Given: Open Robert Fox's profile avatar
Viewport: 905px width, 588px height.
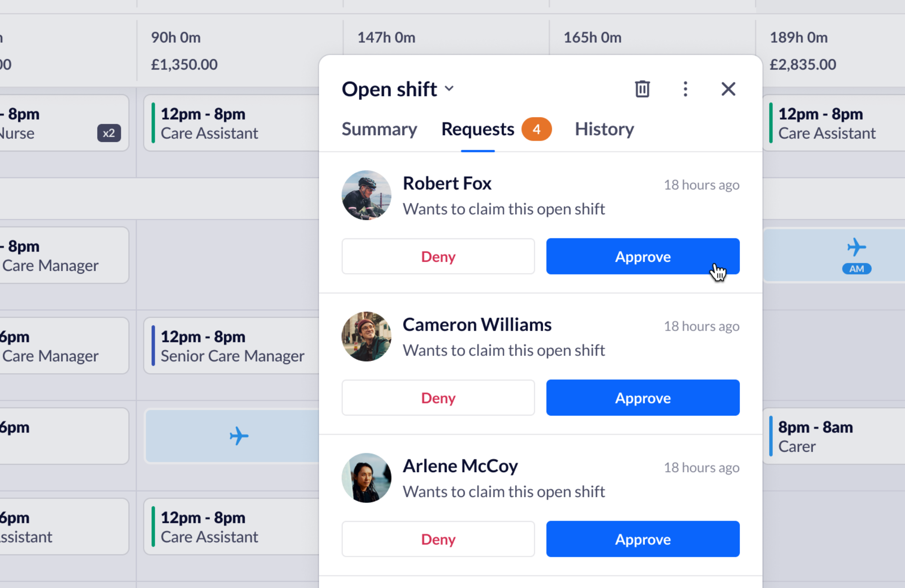Looking at the screenshot, I should pos(366,195).
